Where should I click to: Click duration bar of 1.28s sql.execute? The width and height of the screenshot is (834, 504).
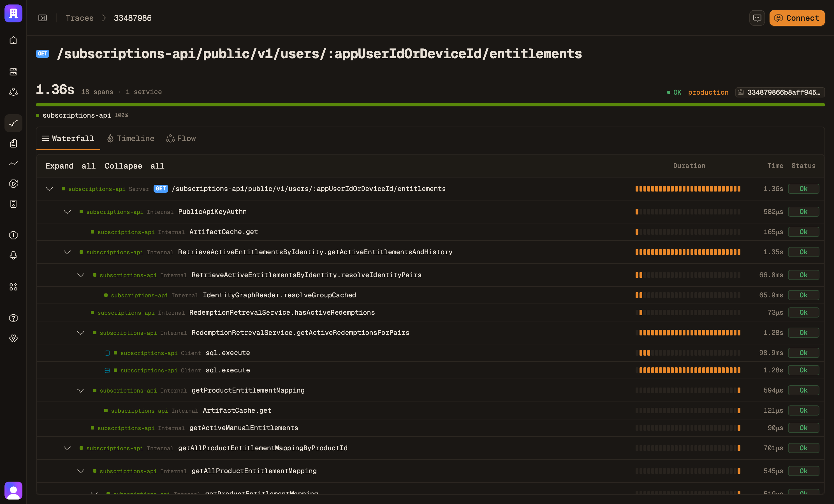pyautogui.click(x=688, y=370)
